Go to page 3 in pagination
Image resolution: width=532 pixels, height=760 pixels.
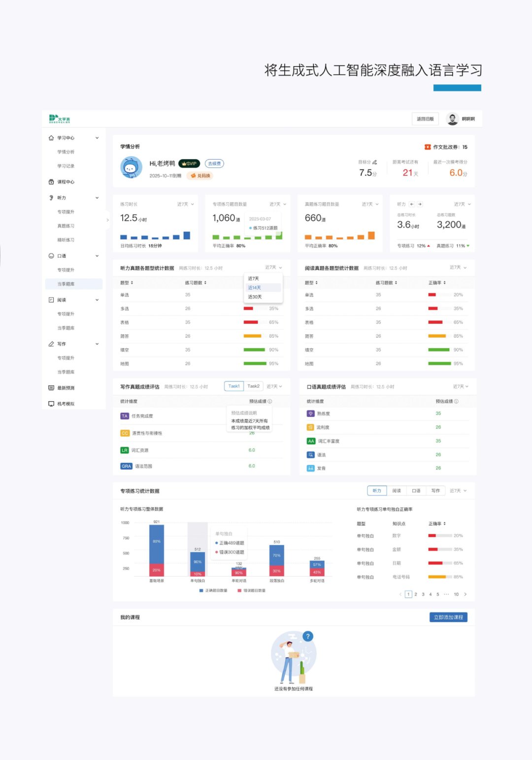point(423,594)
